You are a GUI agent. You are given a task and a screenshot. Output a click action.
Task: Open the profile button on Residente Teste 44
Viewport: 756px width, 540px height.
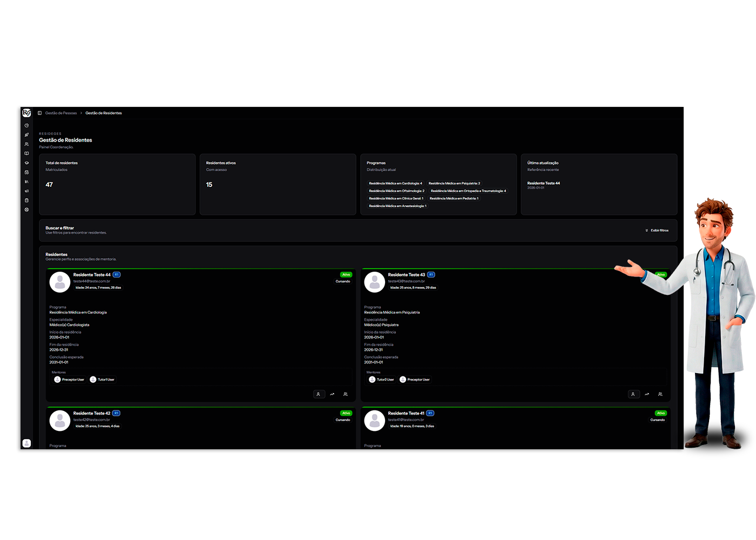click(319, 394)
